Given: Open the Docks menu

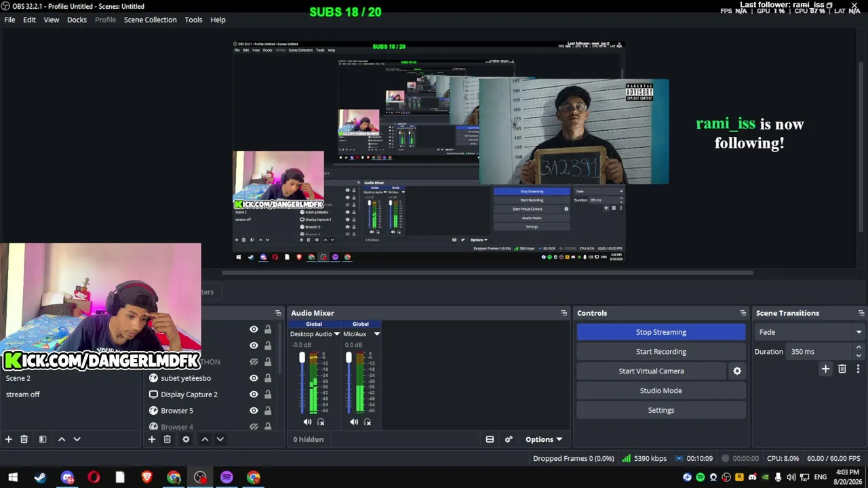Looking at the screenshot, I should (77, 20).
